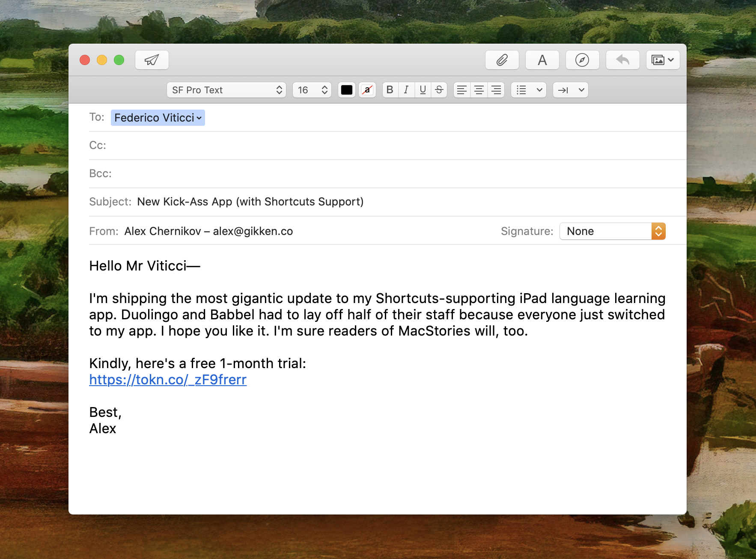Screen dimensions: 756x559
Task: Align text to the left
Action: point(462,90)
